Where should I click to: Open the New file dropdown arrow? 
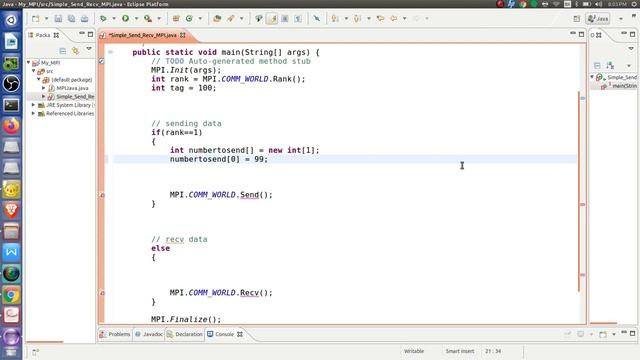click(x=46, y=18)
